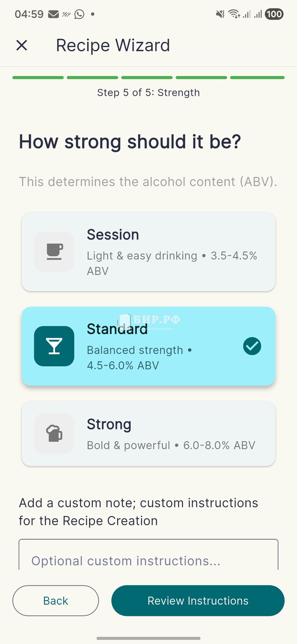Viewport: 297px width, 644px height.
Task: Tap Review Instructions button
Action: tap(198, 601)
